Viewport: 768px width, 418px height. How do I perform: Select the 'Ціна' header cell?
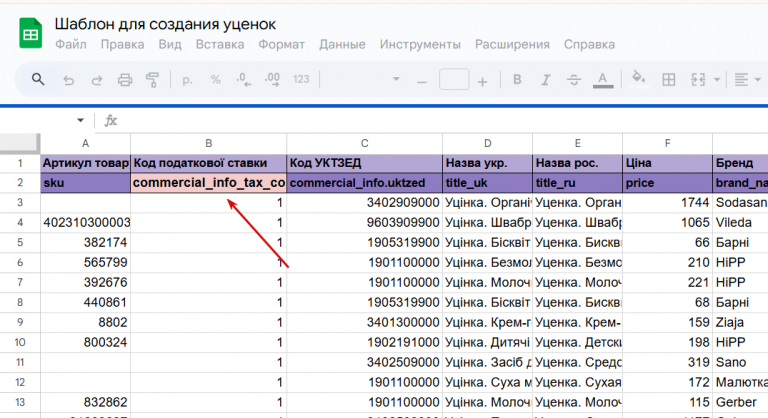(x=667, y=163)
